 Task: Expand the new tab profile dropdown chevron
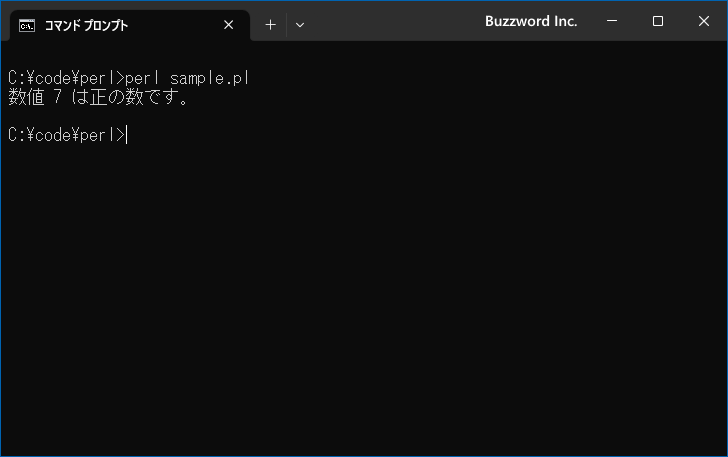point(300,25)
